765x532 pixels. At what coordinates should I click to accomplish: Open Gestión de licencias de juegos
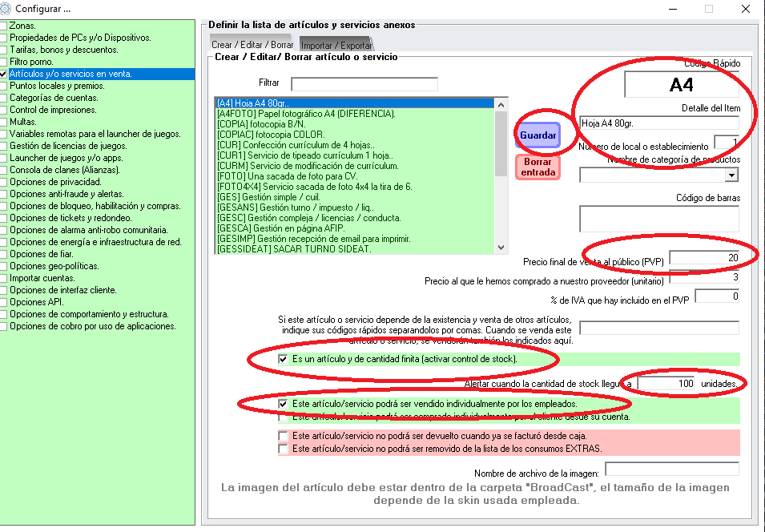pyautogui.click(x=68, y=146)
